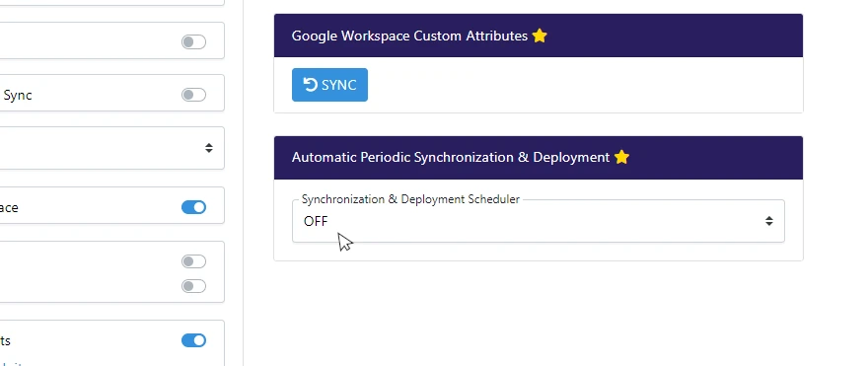This screenshot has width=868, height=366.
Task: Open the Synchronization & Deployment Scheduler dropdown
Action: 539,221
